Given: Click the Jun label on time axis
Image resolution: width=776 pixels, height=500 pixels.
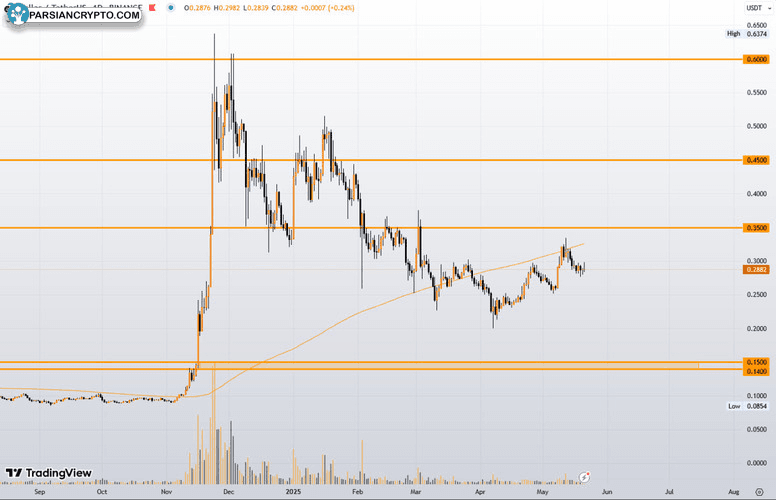Looking at the screenshot, I should 607,492.
